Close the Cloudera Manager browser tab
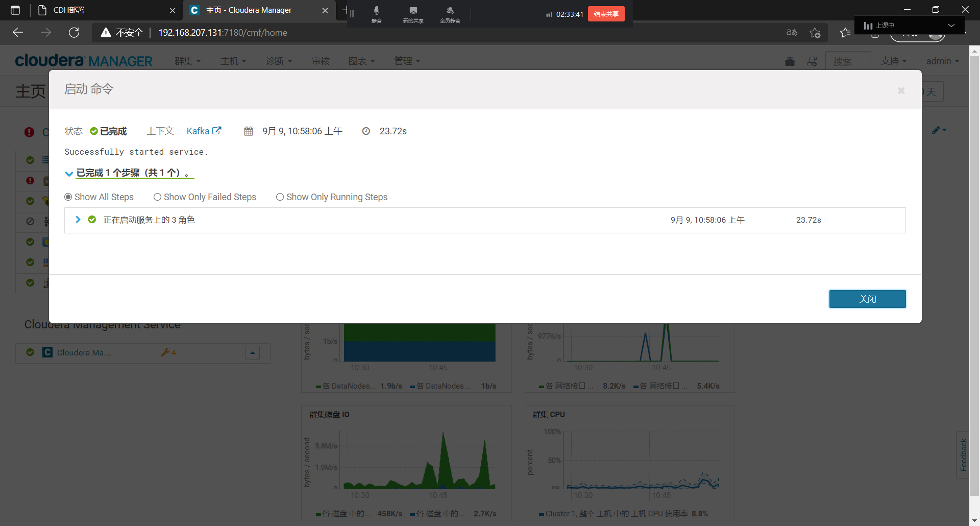Image resolution: width=980 pixels, height=526 pixels. point(325,10)
